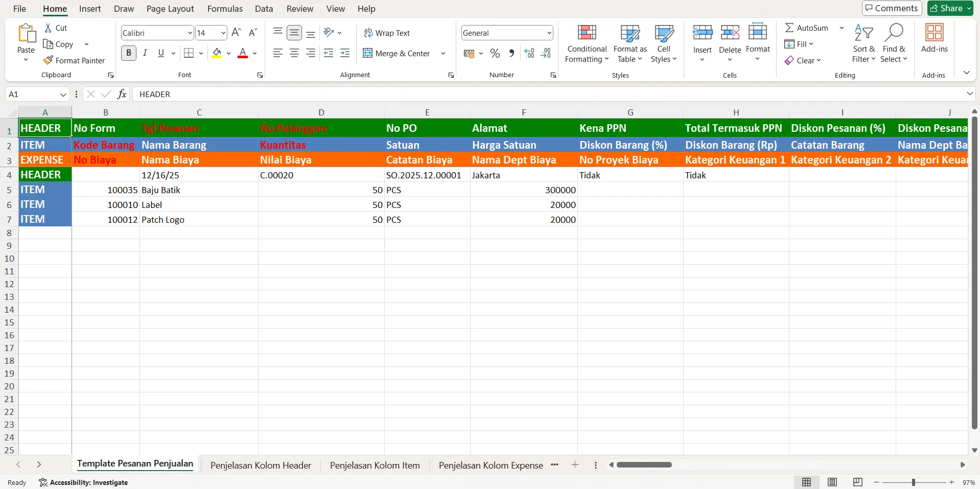Screen dimensions: 980x489
Task: Increase decimal places
Action: coord(529,53)
